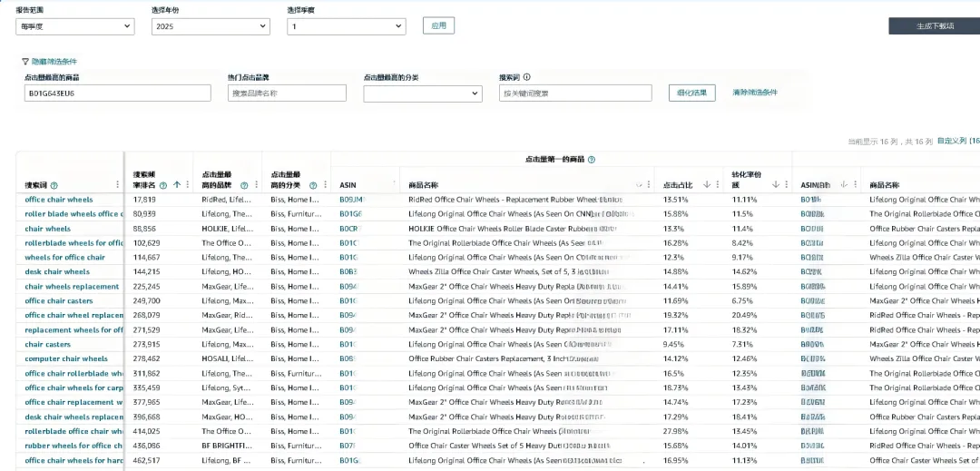Open the 选择年份 dropdown showing 2025
Screen dimensions: 980x471
[x=211, y=26]
